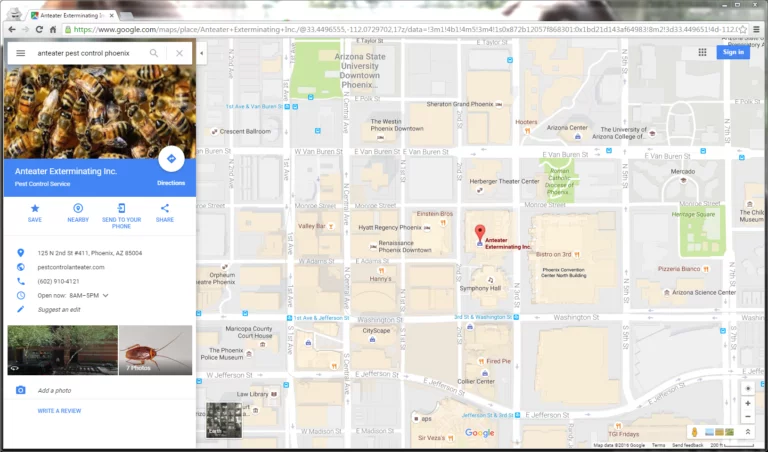
Task: Expand imagery strip with double chevron
Action: coord(747,432)
